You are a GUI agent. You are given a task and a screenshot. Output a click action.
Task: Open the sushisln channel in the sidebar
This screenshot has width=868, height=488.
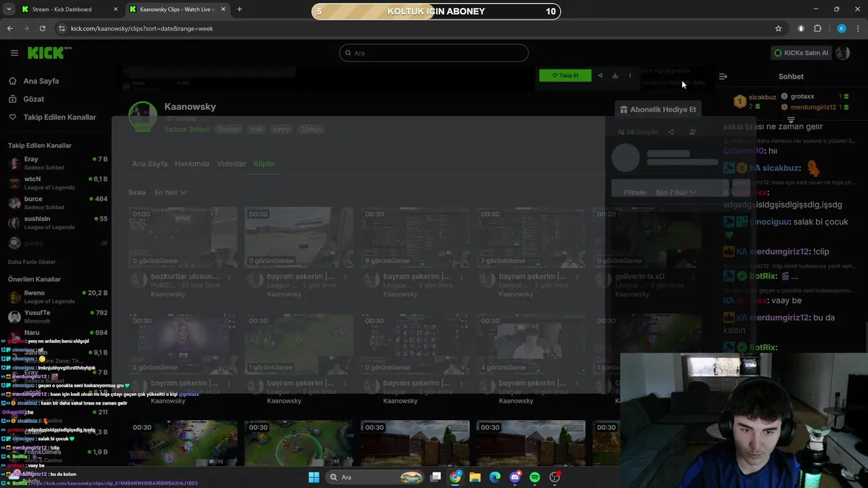(58, 222)
